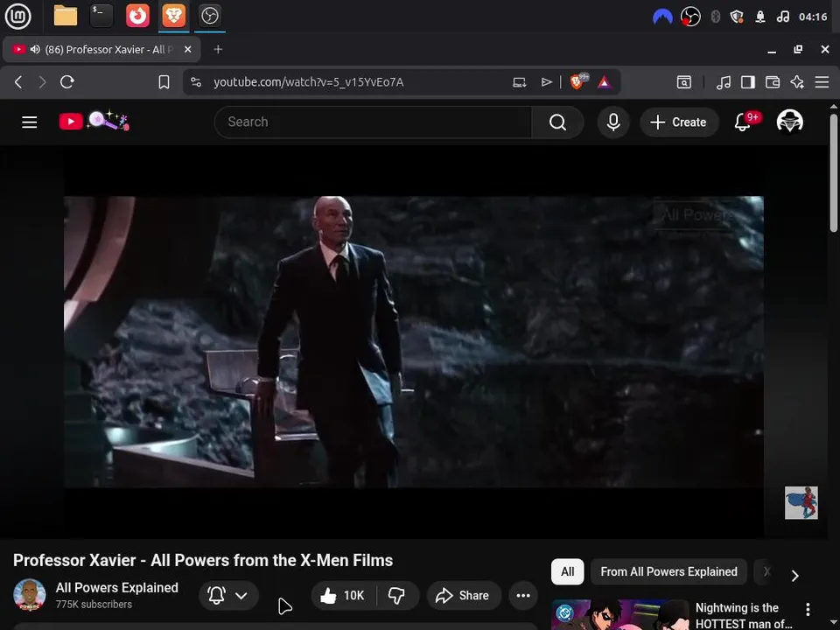The height and width of the screenshot is (630, 840).
Task: Click the playlist send arrow icon in address bar
Action: [x=546, y=82]
